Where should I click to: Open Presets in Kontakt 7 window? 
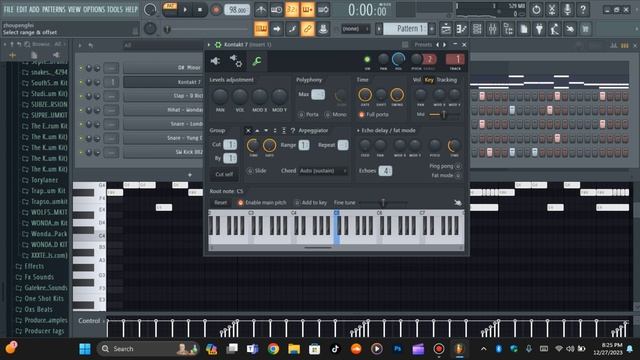[x=423, y=44]
